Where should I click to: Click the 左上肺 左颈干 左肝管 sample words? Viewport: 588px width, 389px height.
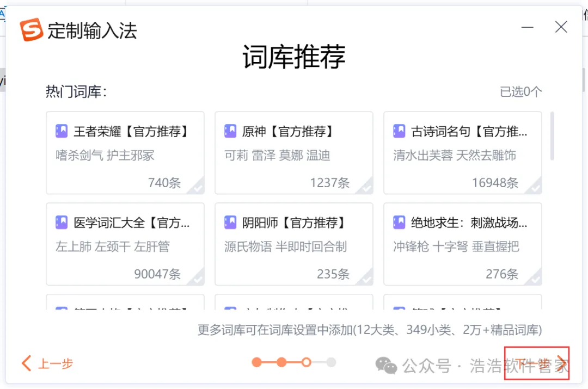(x=113, y=246)
